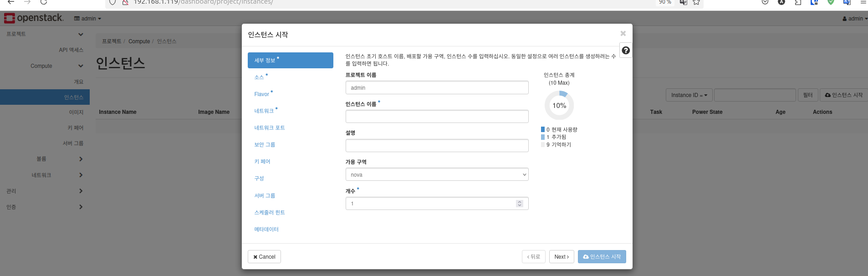Open the Instance ID filter dropdown

(689, 95)
